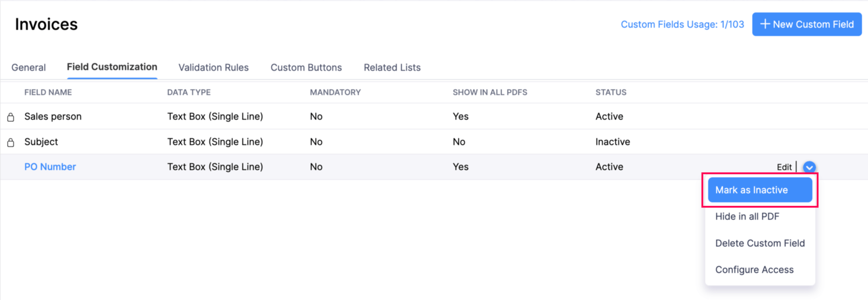868x300 pixels.
Task: Click the lock icon beside Sales person
Action: pyautogui.click(x=11, y=117)
